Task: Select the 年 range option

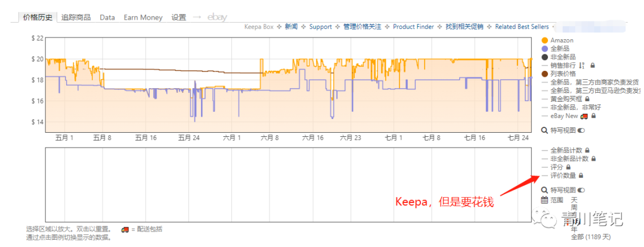Action: coord(574,229)
